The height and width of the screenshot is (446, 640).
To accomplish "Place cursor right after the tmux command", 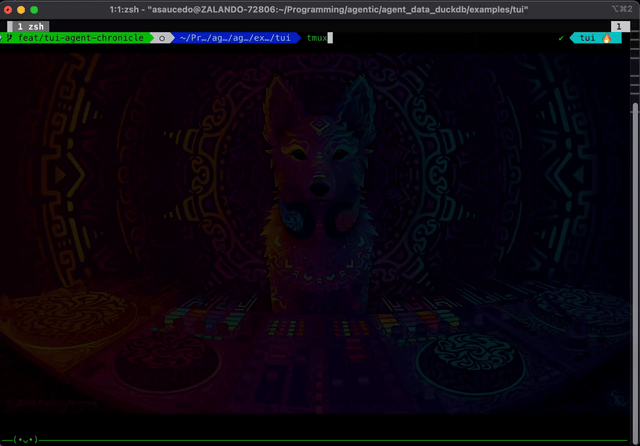I will point(330,38).
